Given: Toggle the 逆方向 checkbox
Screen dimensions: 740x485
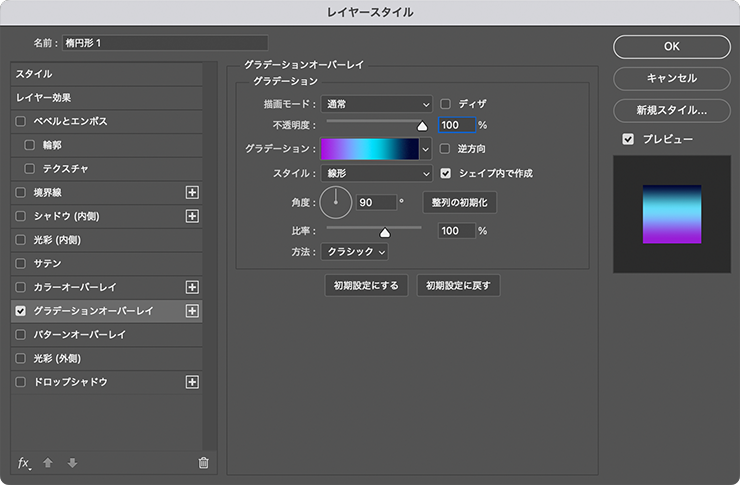Looking at the screenshot, I should pyautogui.click(x=446, y=149).
